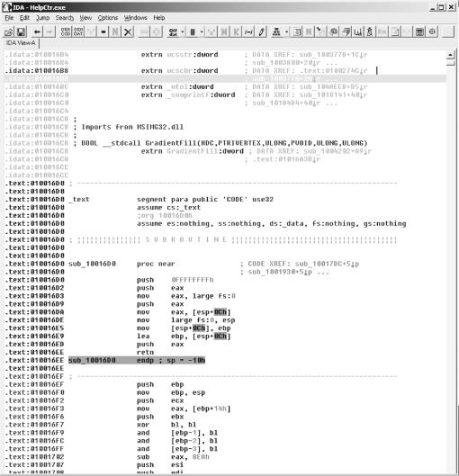Click the extrn GradientFill:dword line
This screenshot has width=459, height=476.
tap(193, 151)
